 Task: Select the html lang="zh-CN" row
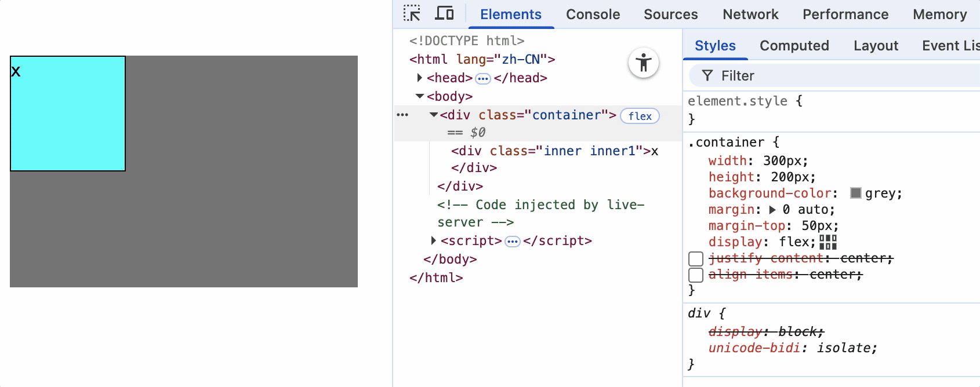[482, 59]
